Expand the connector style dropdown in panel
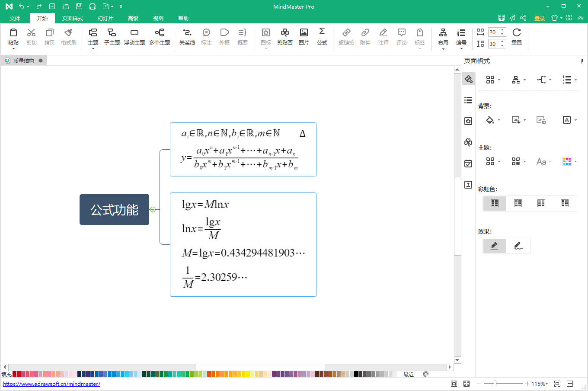 point(550,80)
